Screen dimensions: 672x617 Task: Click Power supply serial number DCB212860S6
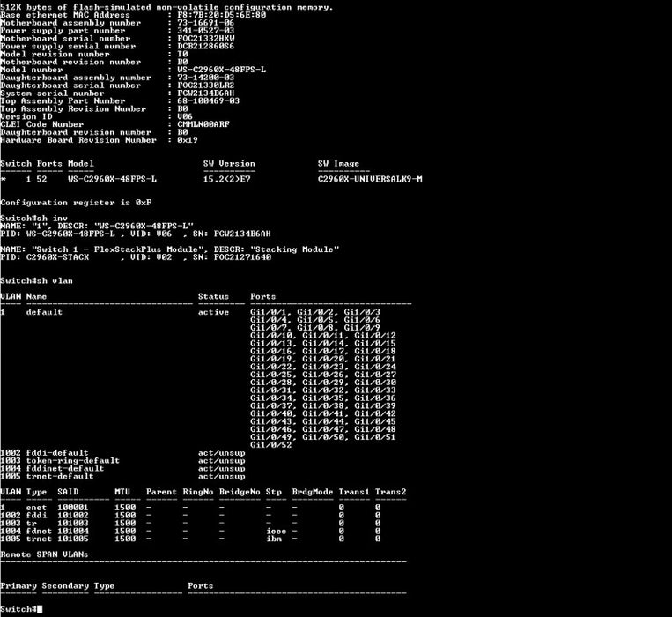coord(206,47)
